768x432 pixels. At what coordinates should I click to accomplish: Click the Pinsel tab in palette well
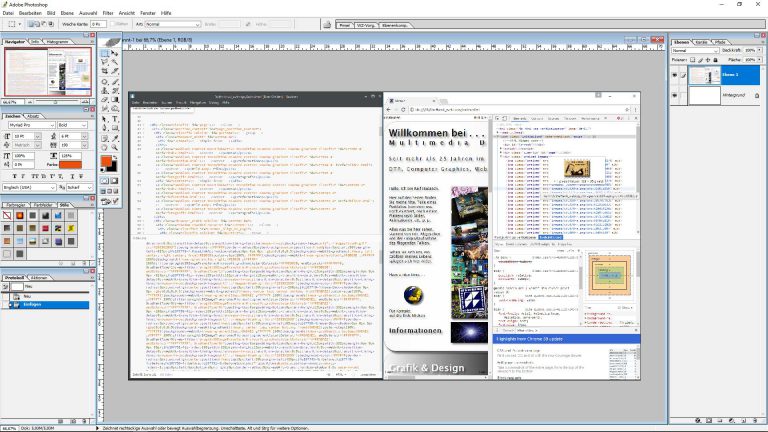click(345, 25)
